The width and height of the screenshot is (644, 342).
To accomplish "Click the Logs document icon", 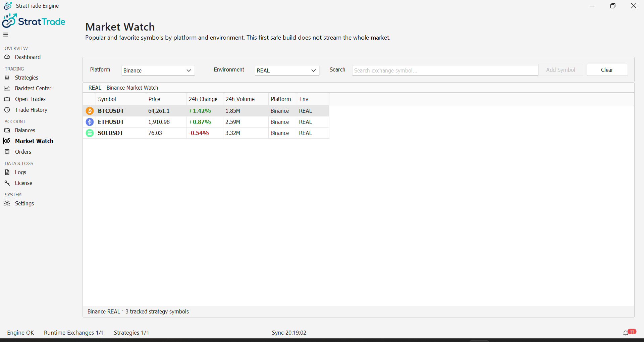I will (7, 172).
